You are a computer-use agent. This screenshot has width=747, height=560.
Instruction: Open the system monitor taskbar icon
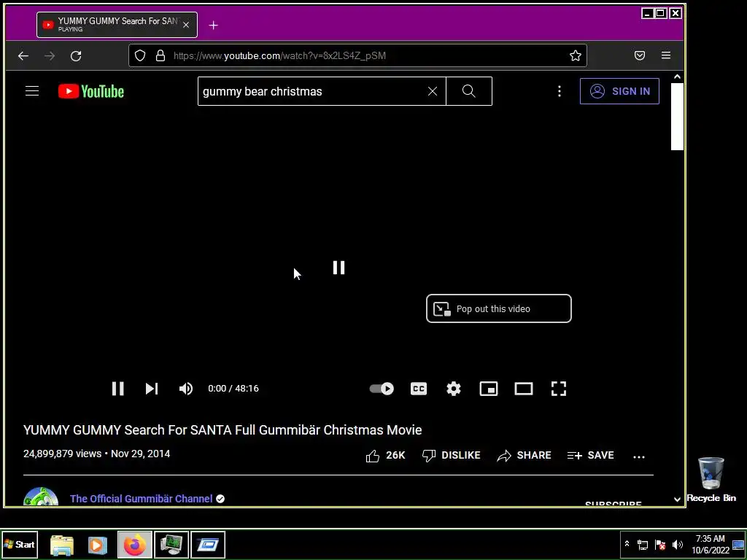pos(171,545)
